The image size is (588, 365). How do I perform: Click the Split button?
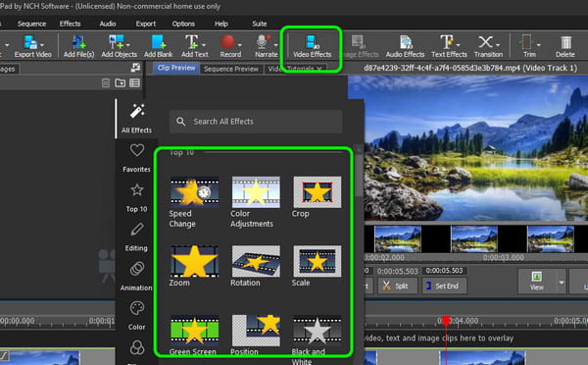click(397, 286)
